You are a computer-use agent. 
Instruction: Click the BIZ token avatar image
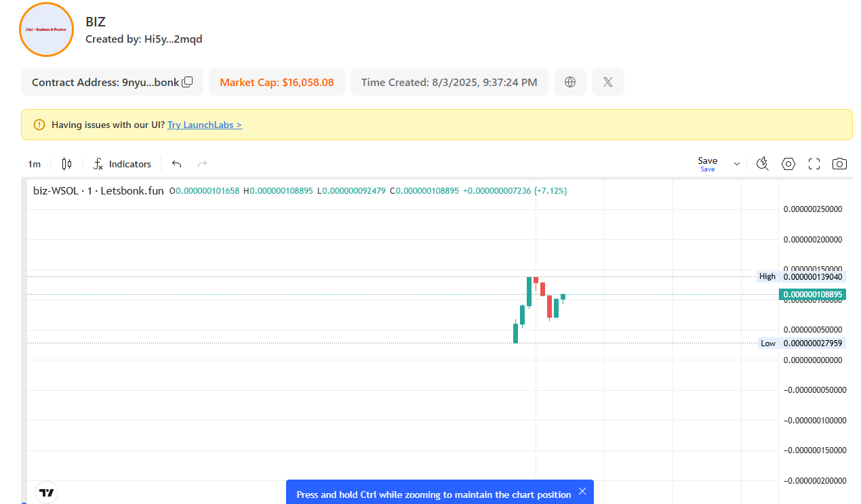coord(46,29)
